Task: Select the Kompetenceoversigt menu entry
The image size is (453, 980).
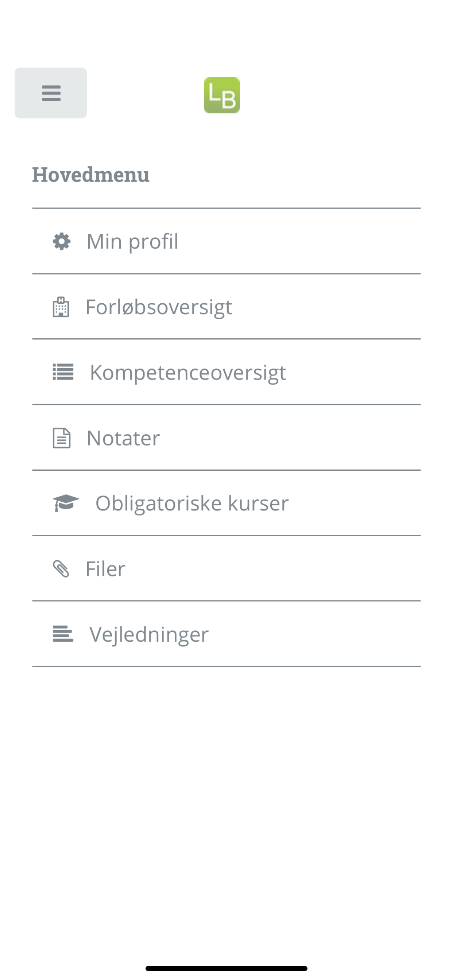Action: point(188,373)
